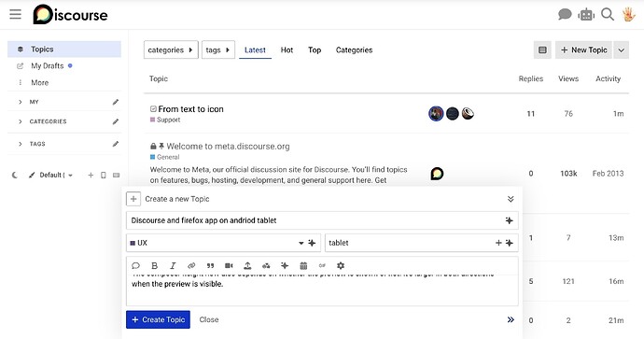Click composer action plus button
The width and height of the screenshot is (644, 339).
tap(133, 199)
